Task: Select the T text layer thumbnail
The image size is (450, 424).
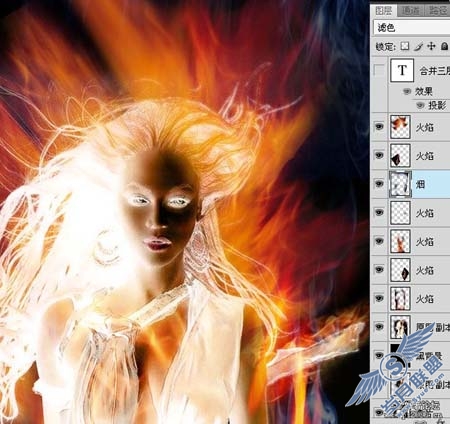Action: point(402,70)
